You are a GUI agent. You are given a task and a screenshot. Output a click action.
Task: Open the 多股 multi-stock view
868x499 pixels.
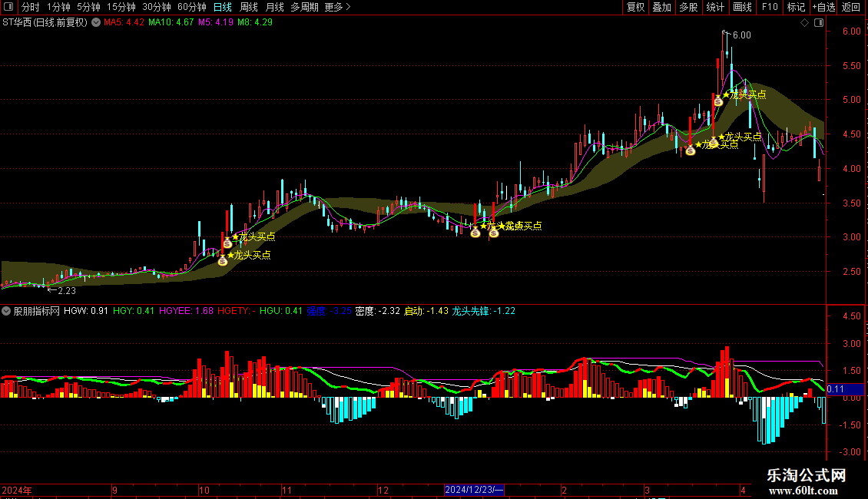(x=688, y=7)
